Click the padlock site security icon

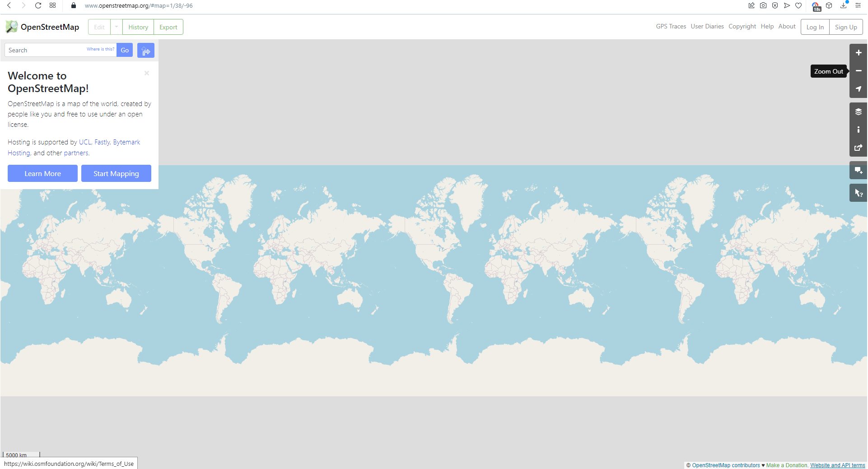[x=74, y=5]
